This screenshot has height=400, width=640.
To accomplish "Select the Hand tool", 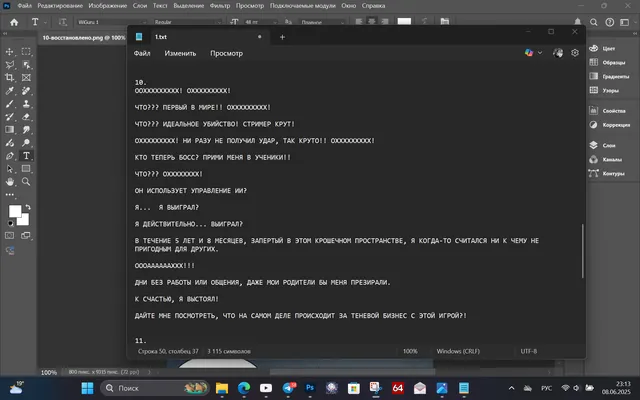I will pos(9,182).
